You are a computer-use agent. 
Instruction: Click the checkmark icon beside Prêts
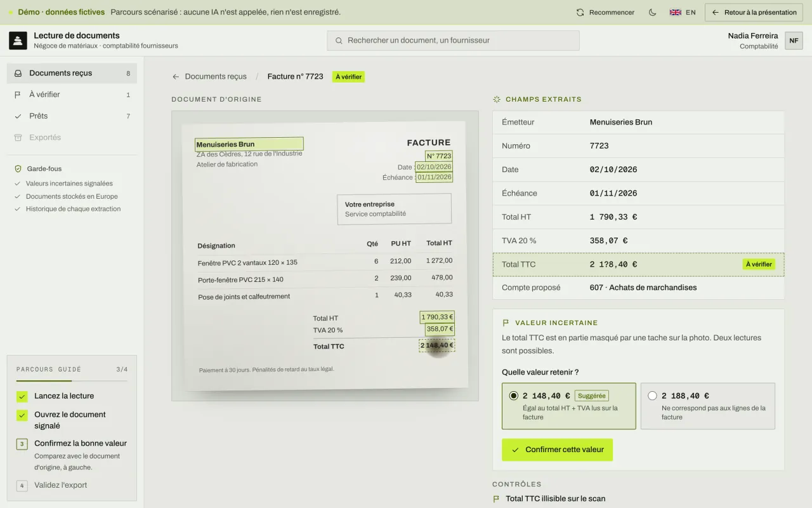coord(18,116)
